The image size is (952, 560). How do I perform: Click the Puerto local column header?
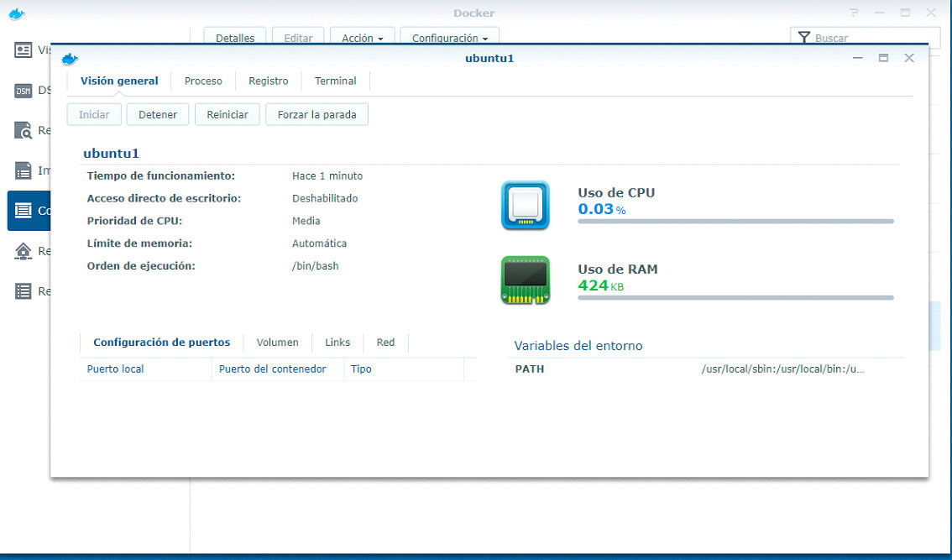coord(146,369)
